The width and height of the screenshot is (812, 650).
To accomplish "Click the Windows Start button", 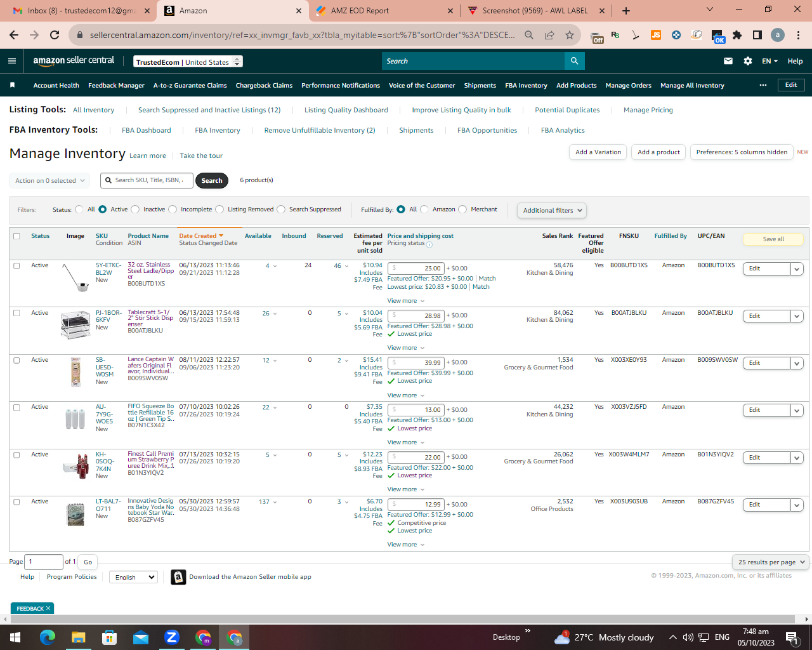I will tap(15, 637).
